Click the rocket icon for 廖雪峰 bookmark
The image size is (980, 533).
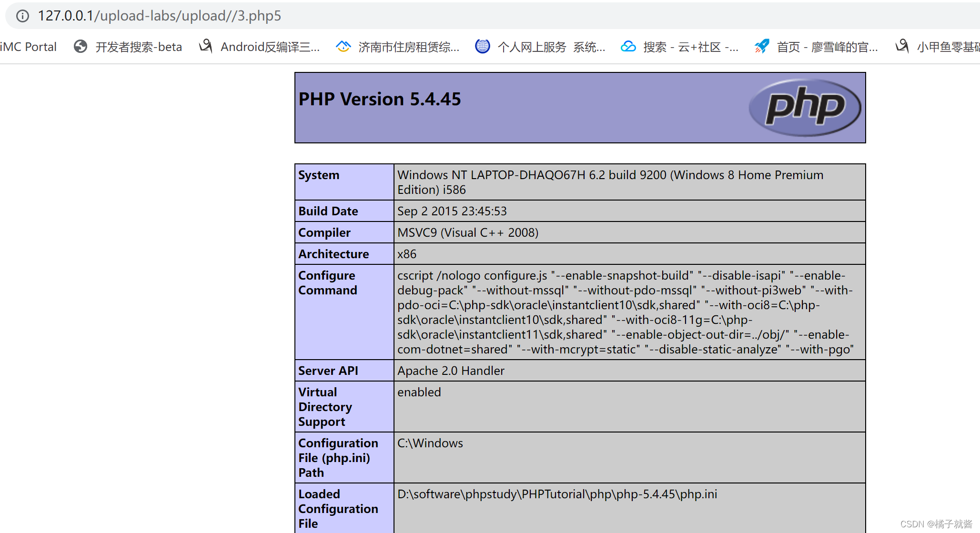coord(762,46)
